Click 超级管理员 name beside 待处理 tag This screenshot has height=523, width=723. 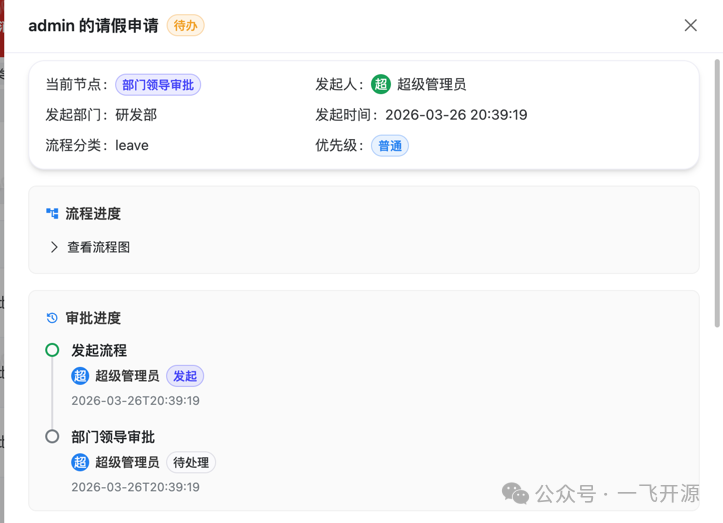pyautogui.click(x=127, y=462)
